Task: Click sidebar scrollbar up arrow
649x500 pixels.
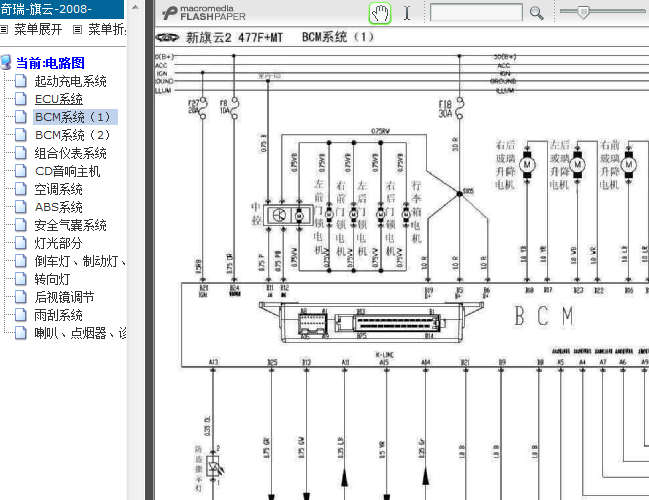Action: pos(135,7)
